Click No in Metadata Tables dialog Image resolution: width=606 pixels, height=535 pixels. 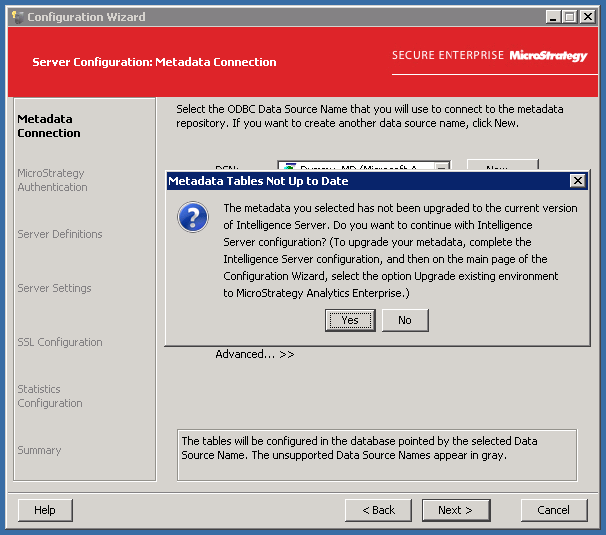pyautogui.click(x=405, y=320)
